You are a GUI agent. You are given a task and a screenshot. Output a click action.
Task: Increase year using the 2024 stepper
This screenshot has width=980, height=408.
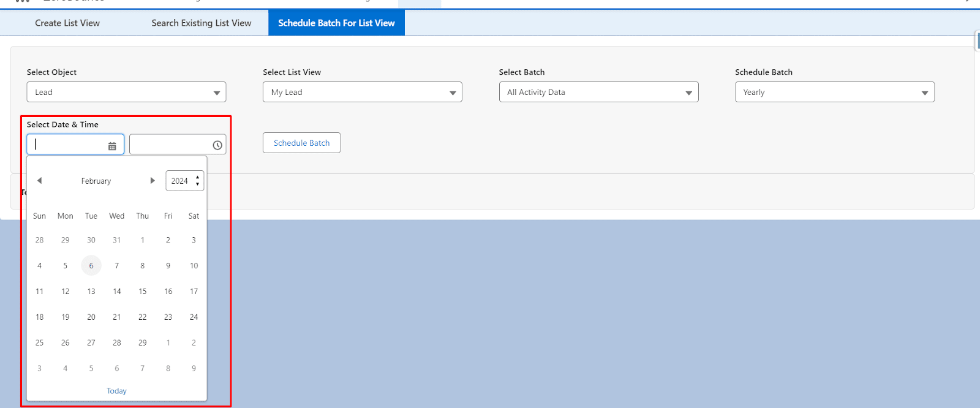click(197, 178)
